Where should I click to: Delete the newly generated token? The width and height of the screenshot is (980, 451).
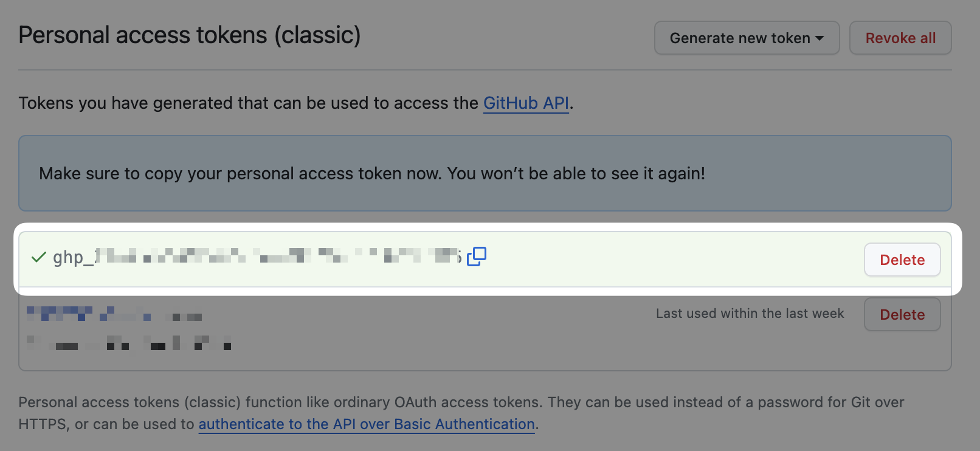[x=902, y=260]
